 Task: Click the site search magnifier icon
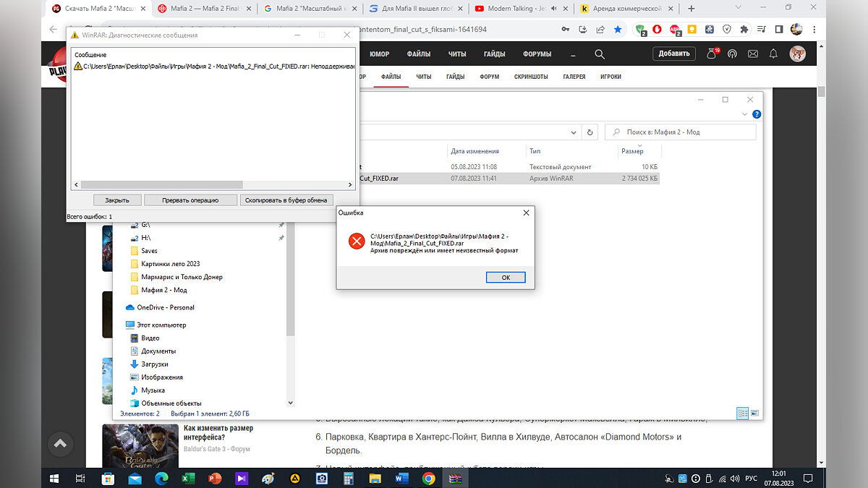pos(599,54)
